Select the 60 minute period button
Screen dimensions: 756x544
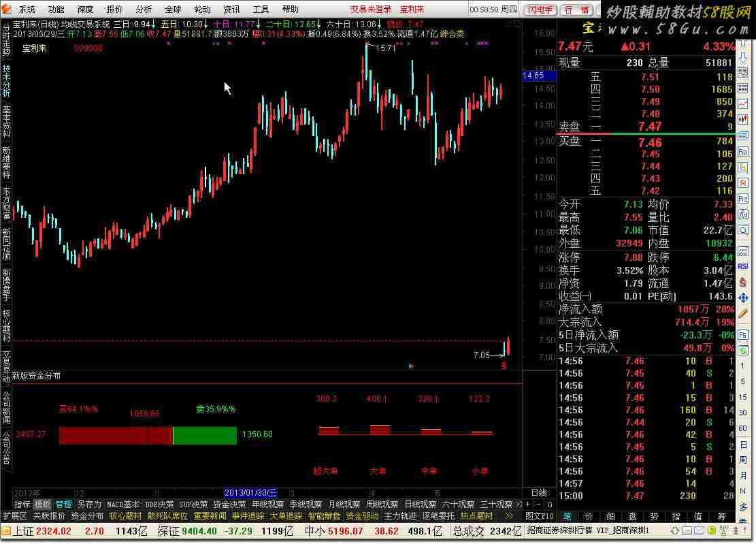coord(743,428)
